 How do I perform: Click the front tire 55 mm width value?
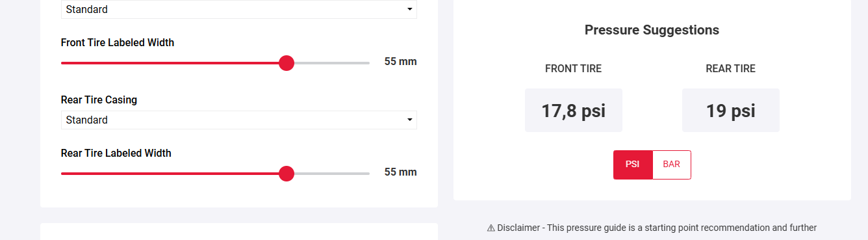point(400,62)
